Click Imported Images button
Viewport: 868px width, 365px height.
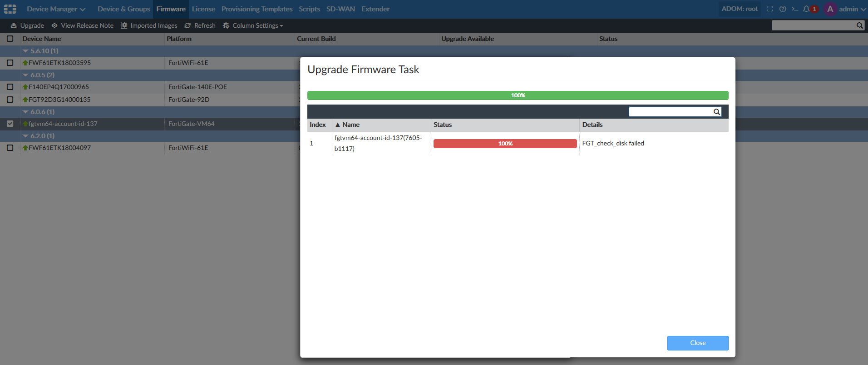pos(149,25)
